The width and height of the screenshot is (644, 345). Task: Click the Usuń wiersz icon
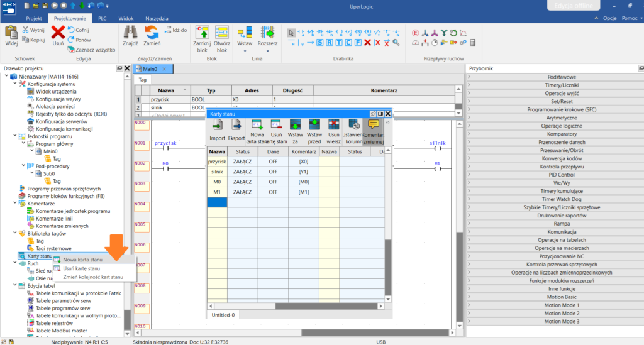click(333, 124)
